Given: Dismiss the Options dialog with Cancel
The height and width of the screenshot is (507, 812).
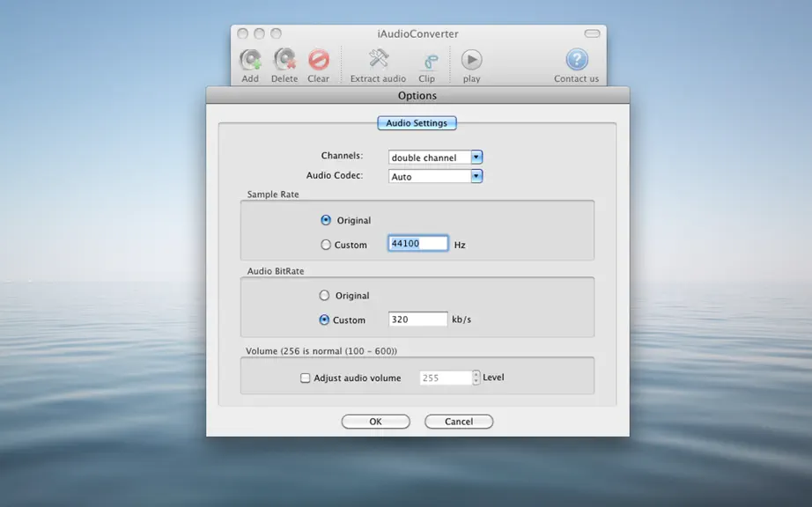Looking at the screenshot, I should [459, 422].
